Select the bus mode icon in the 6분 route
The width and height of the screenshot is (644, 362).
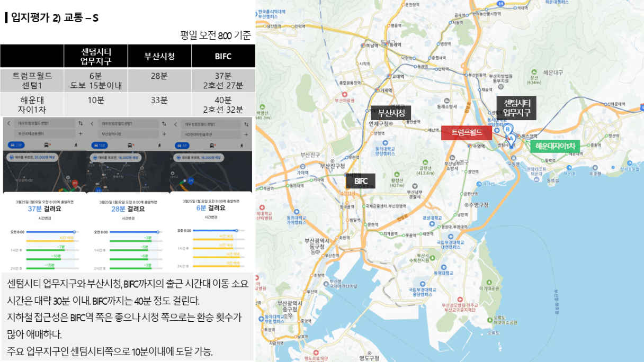(212, 146)
